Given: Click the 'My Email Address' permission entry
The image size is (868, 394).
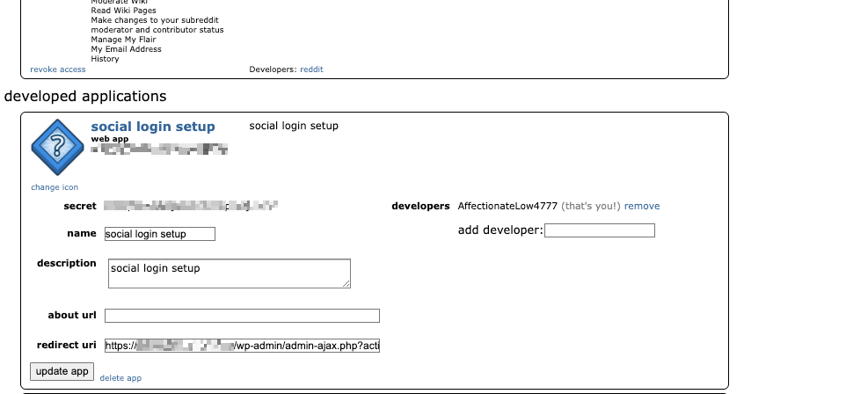Looking at the screenshot, I should pos(126,49).
